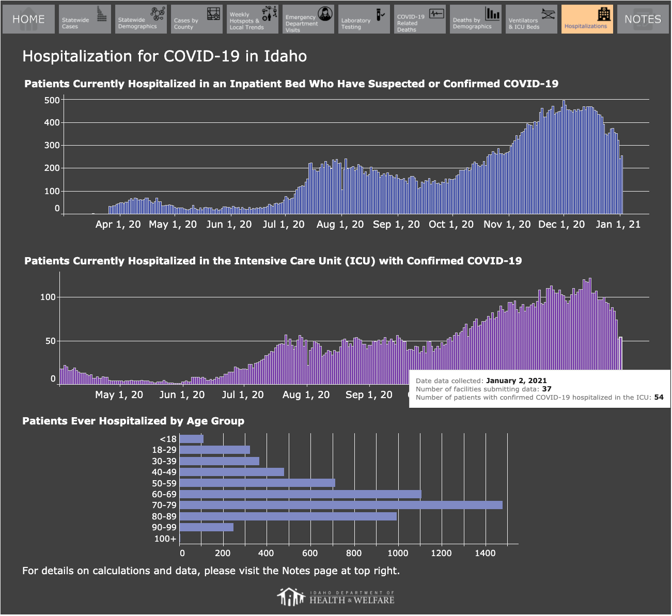This screenshot has width=672, height=616.
Task: Click the 60-69 age group bar
Action: [301, 494]
